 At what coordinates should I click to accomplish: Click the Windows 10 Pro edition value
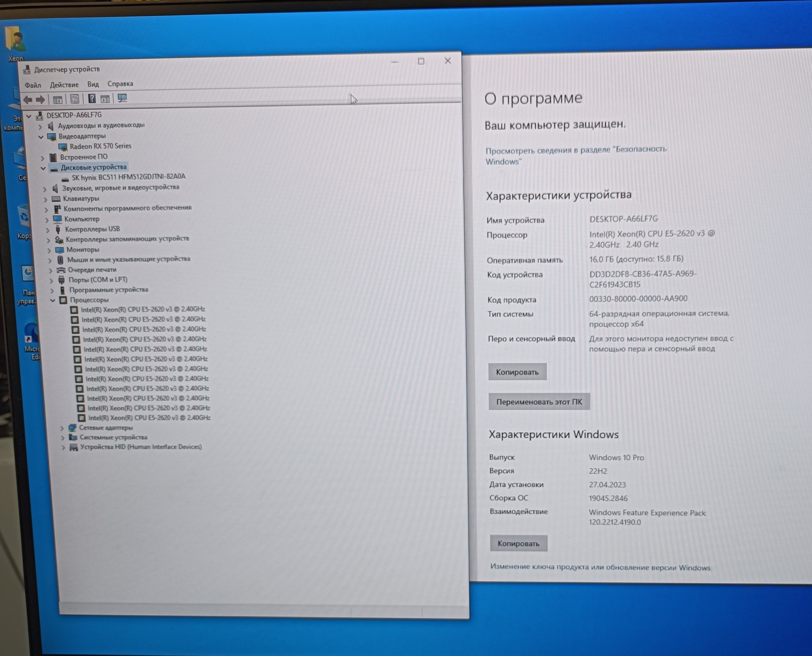coord(617,458)
